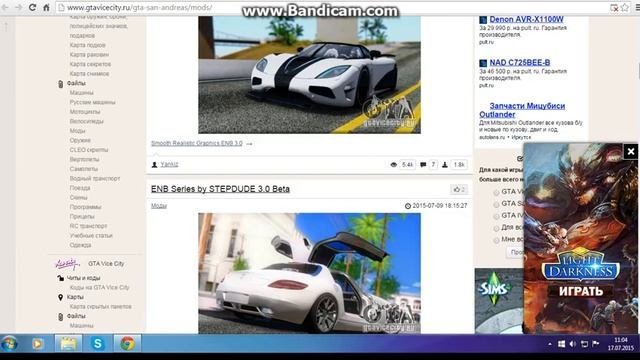Viewport: 640px width, 360px height.
Task: Open author profile Yankiz
Action: pos(169,164)
